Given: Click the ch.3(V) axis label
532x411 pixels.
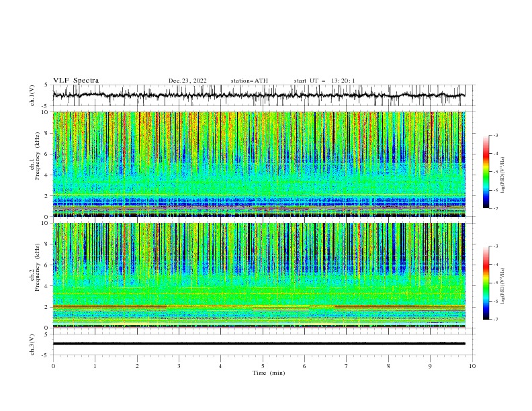Looking at the screenshot, I should [x=32, y=345].
